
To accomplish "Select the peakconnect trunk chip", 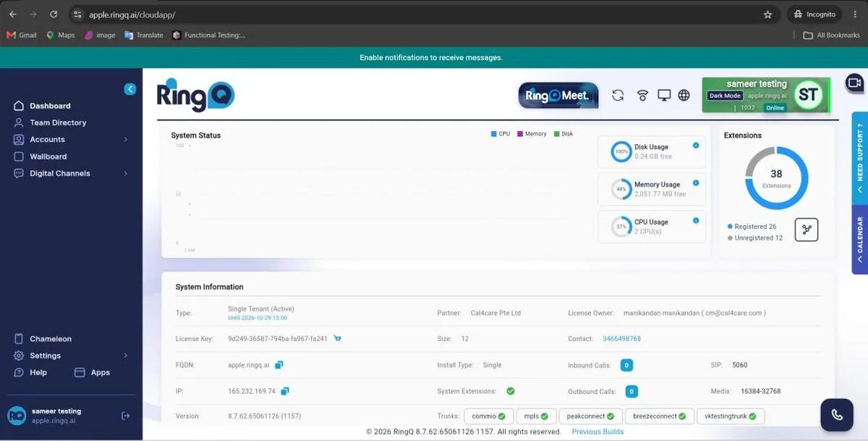I will pos(590,416).
